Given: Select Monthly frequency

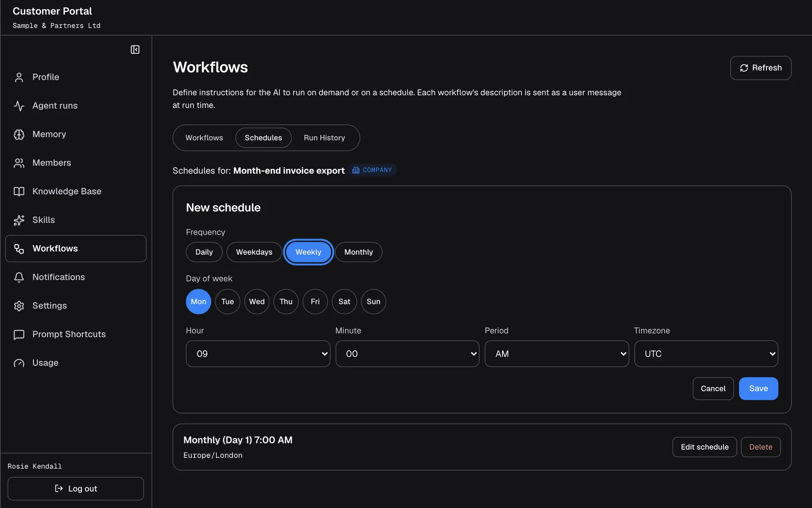Looking at the screenshot, I should tap(359, 252).
